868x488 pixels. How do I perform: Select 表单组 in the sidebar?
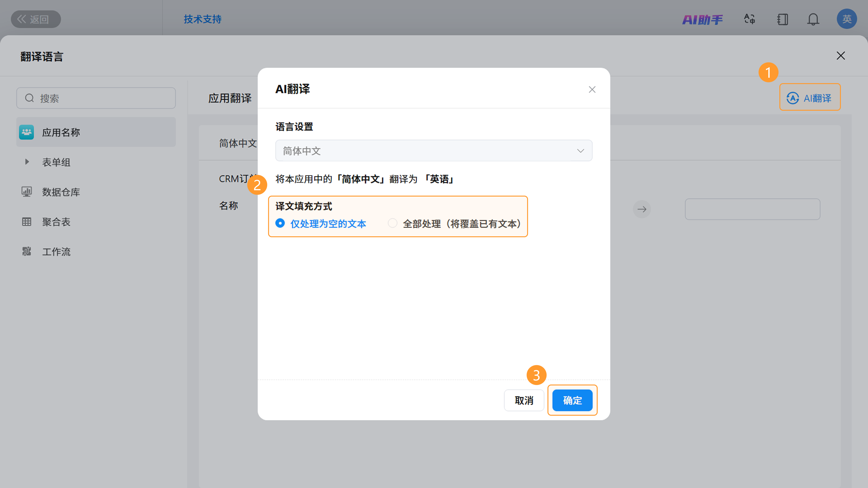coord(56,162)
